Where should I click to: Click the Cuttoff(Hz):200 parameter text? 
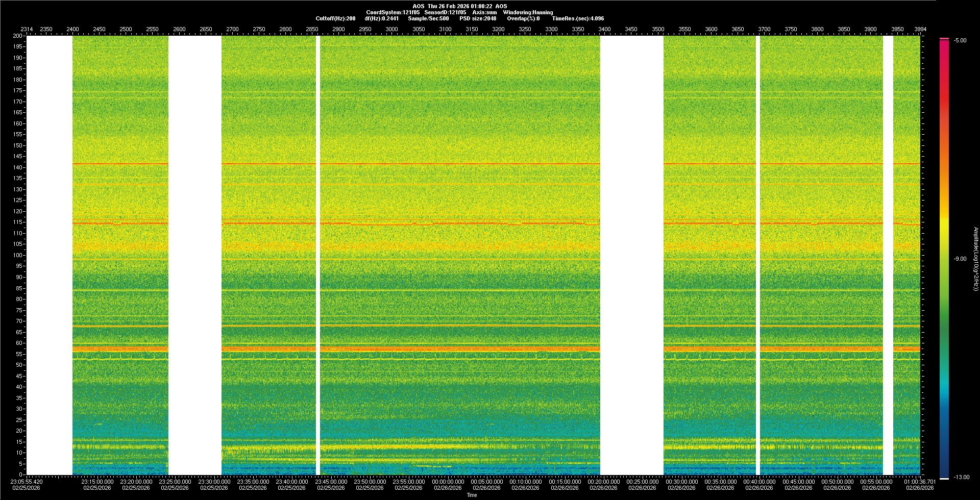pos(335,18)
